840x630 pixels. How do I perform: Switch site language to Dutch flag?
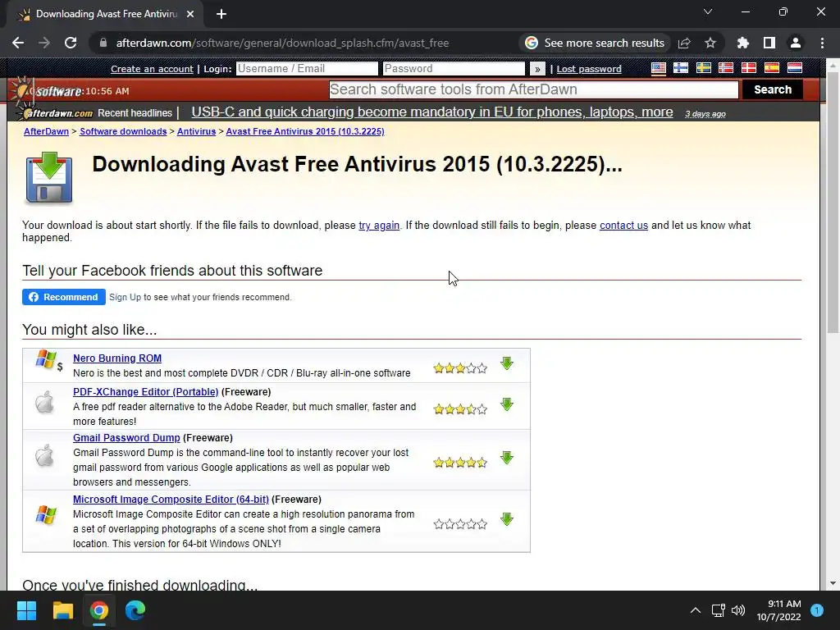point(794,68)
